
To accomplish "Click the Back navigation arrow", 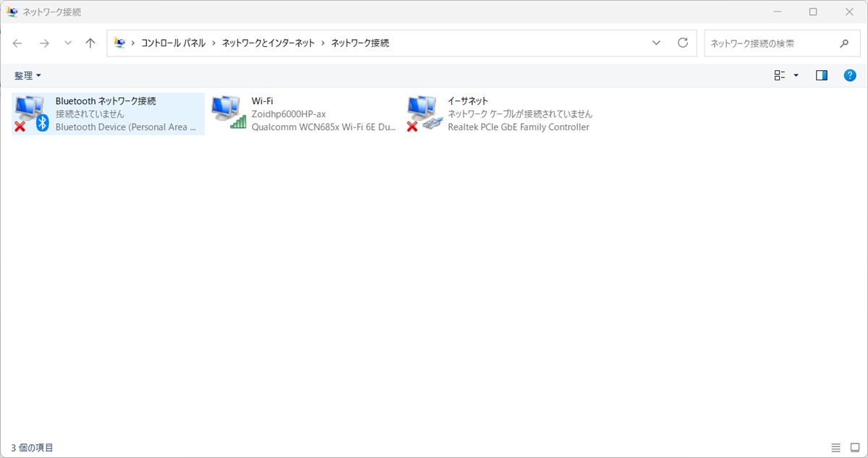I will pos(17,43).
